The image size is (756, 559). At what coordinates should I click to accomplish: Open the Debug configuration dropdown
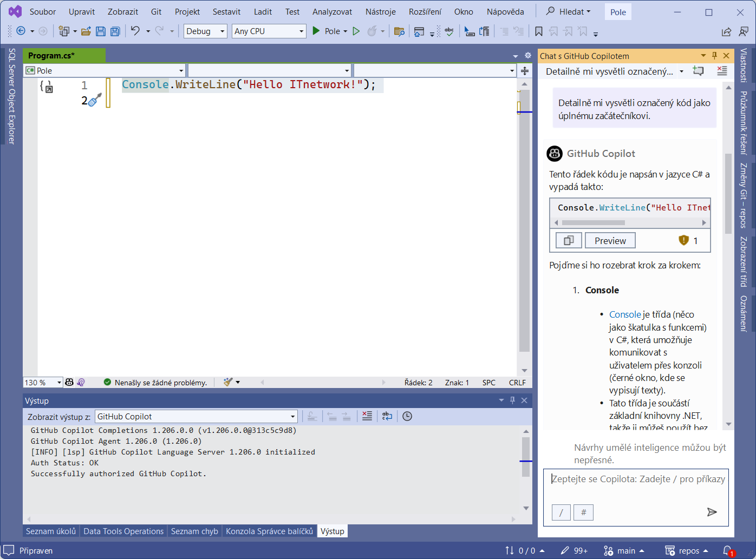coord(205,31)
